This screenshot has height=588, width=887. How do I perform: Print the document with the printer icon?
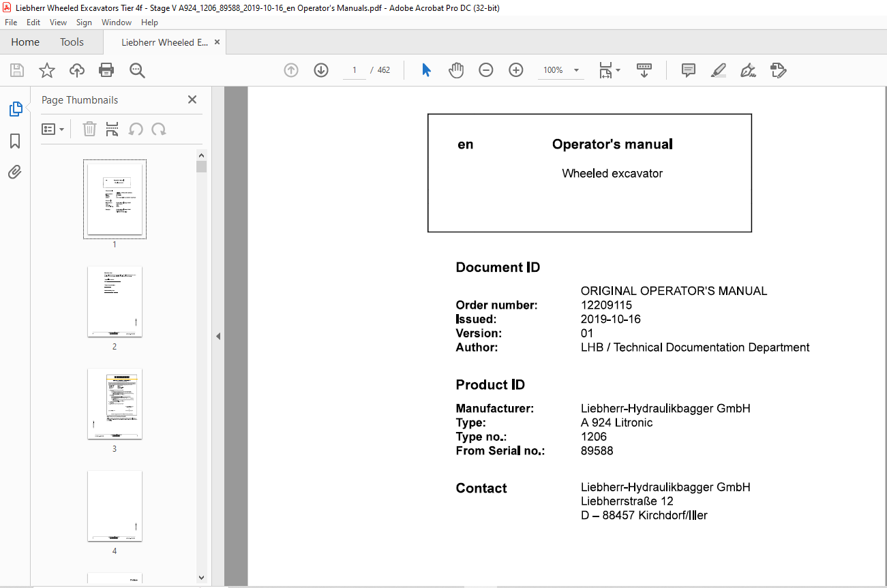click(x=106, y=70)
